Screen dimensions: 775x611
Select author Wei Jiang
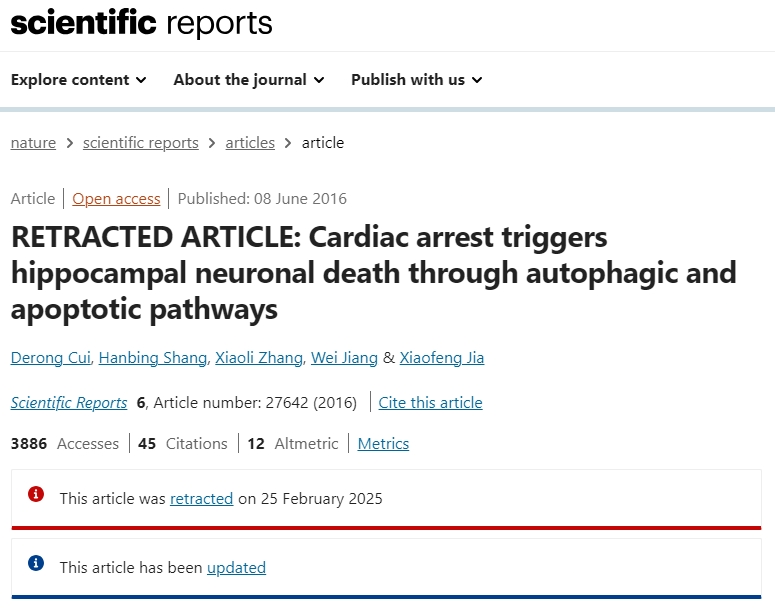[344, 357]
